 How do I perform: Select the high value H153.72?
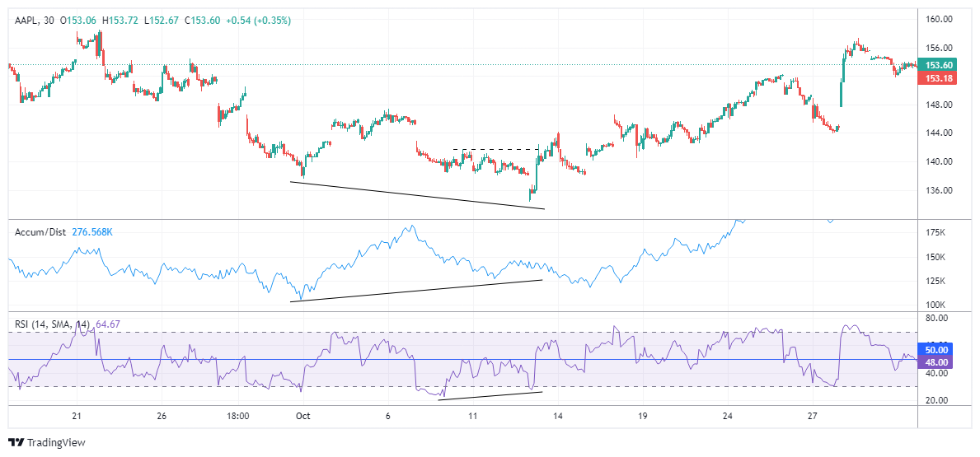(x=120, y=21)
